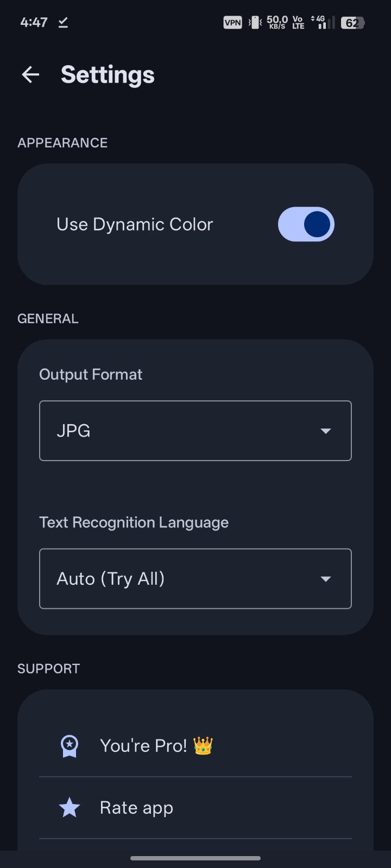
Task: Tap the VPN status bar indicator
Action: click(232, 22)
